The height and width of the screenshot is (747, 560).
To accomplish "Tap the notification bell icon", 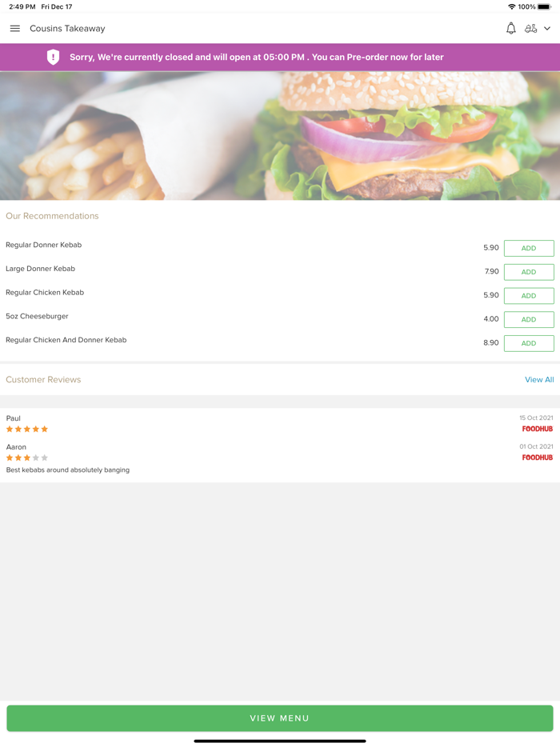I will tap(511, 29).
